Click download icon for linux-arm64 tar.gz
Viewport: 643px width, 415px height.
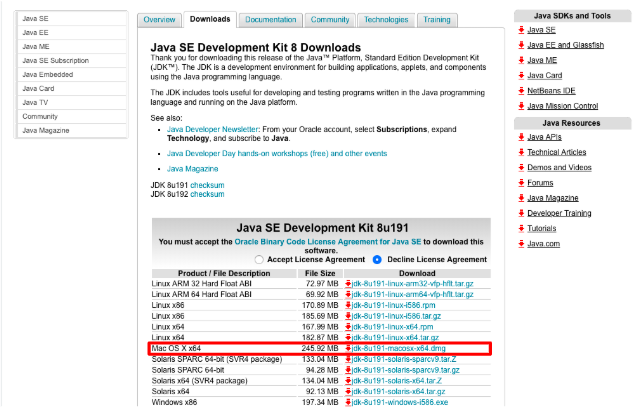click(x=348, y=294)
